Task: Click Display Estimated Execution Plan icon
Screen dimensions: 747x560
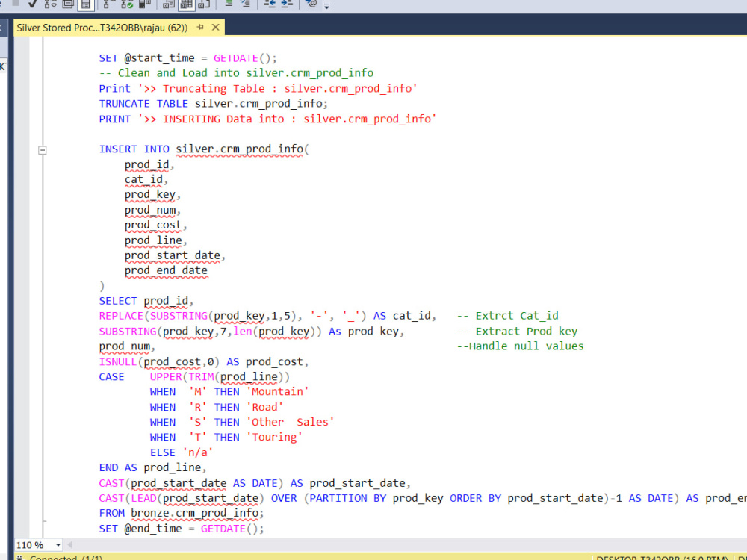Action: coord(50,4)
